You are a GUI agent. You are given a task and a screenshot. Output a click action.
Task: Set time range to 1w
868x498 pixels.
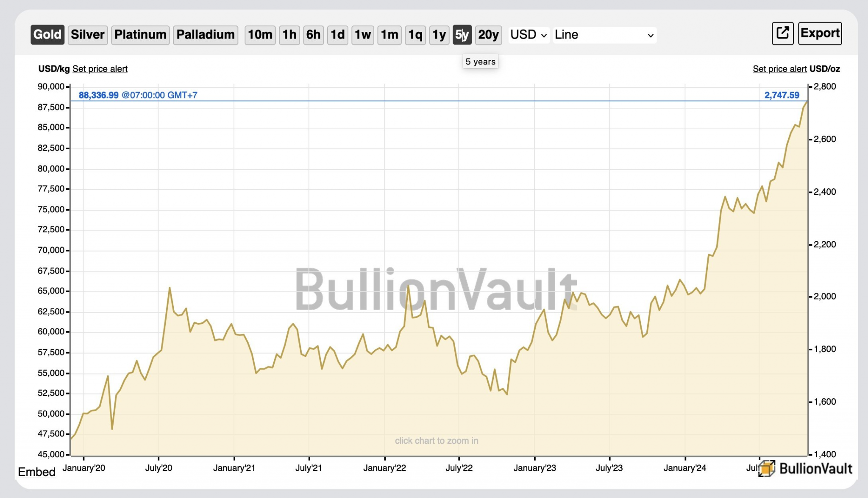[x=363, y=35]
